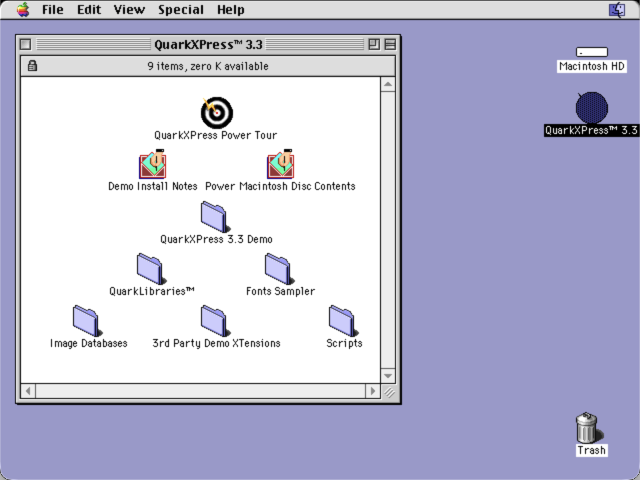Viewport: 640px width, 480px height.
Task: Select the Image Databases folder icon
Action: [87, 321]
